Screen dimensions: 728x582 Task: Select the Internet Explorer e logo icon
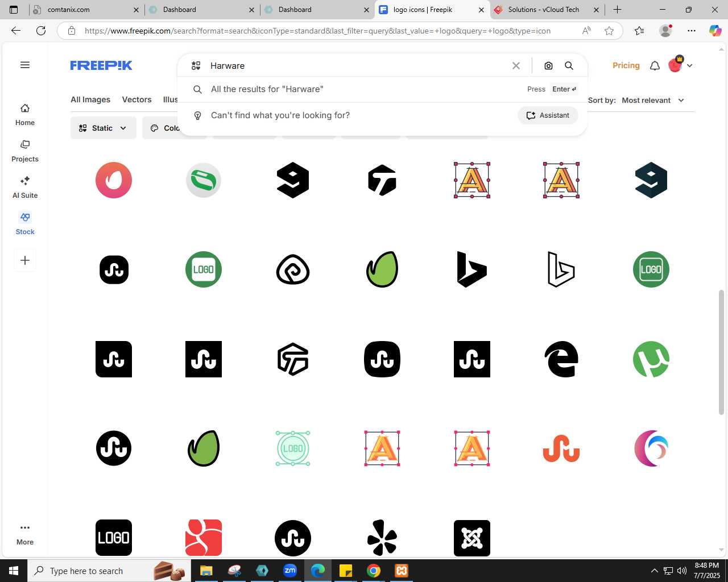point(561,359)
